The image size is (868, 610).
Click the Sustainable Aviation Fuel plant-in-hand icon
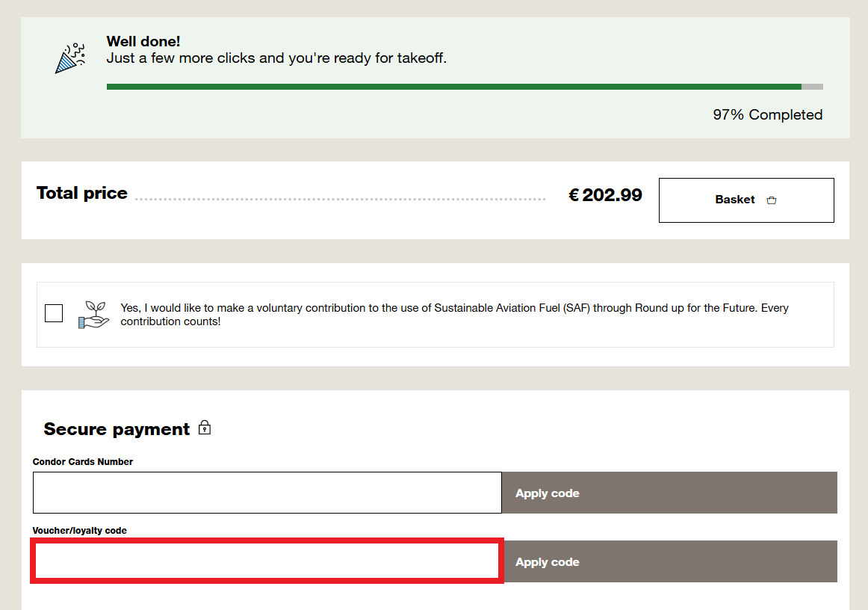93,313
